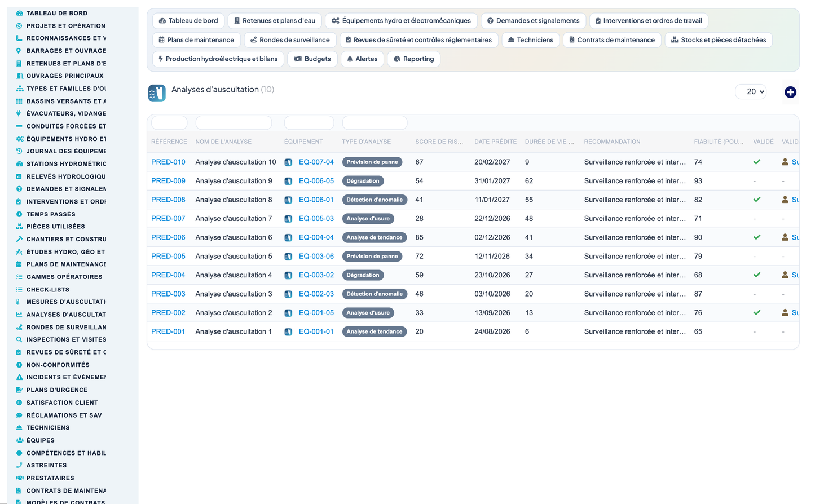Viewport: 815px width, 504px height.
Task: Open Check-lists sidebar icon
Action: tap(19, 289)
